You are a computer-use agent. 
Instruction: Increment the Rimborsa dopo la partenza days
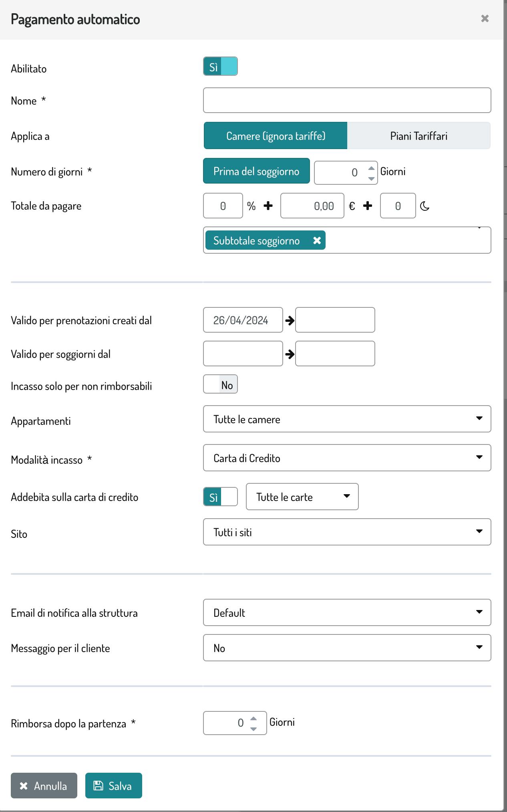[253, 719]
